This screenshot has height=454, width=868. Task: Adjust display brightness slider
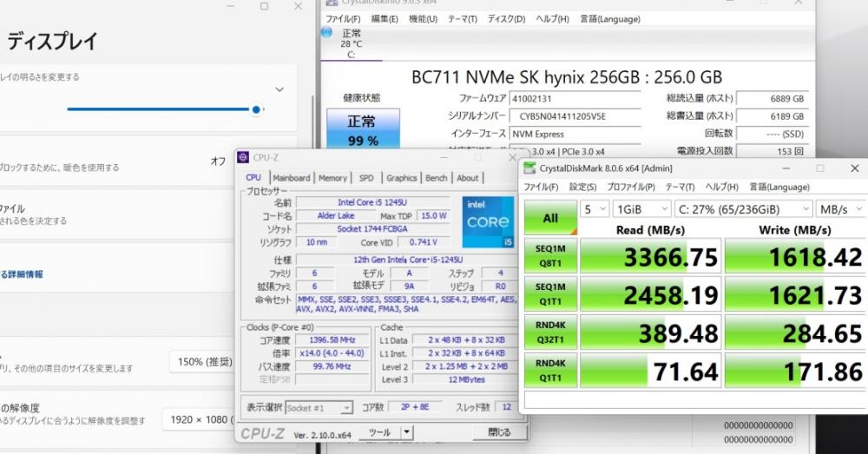click(x=165, y=109)
